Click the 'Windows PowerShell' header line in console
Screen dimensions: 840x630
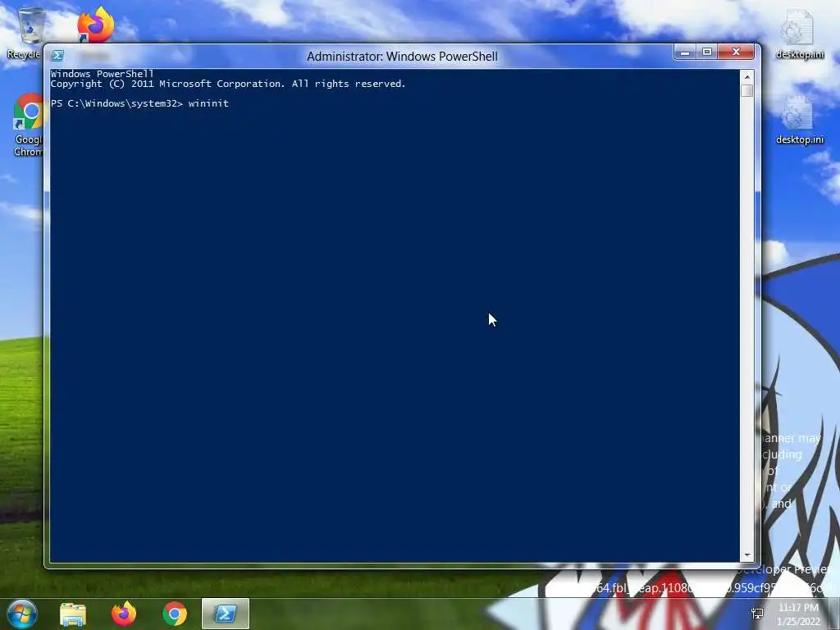click(x=102, y=74)
